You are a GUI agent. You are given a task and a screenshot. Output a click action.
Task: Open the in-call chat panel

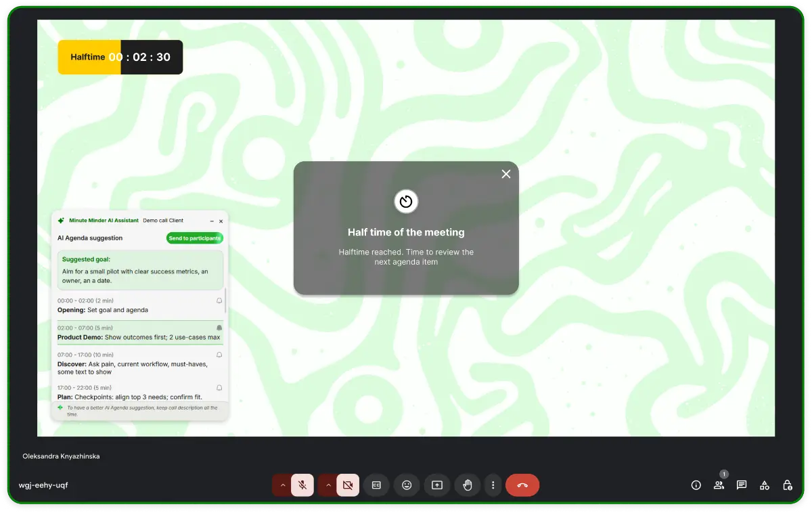[741, 485]
